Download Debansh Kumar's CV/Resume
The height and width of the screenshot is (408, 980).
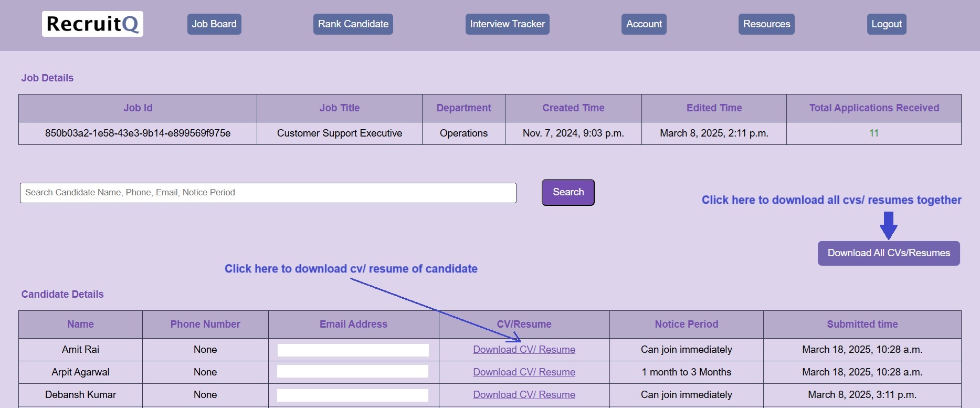(524, 395)
